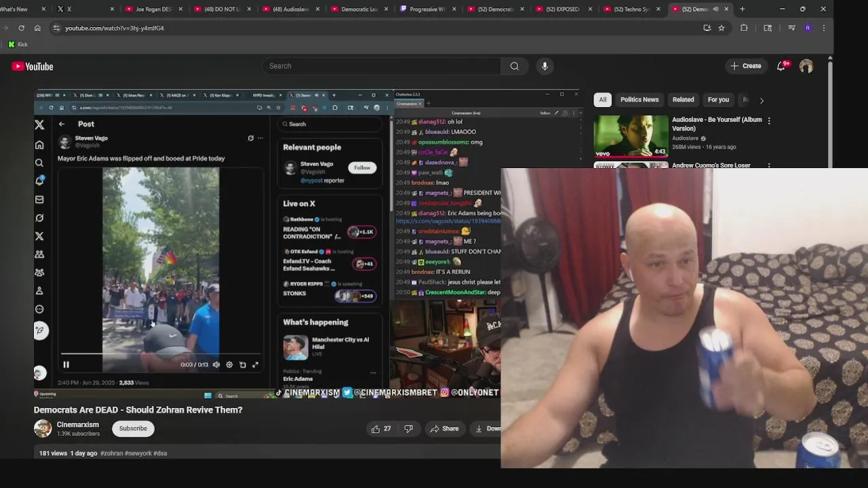Select the All filter chip

pyautogui.click(x=602, y=100)
